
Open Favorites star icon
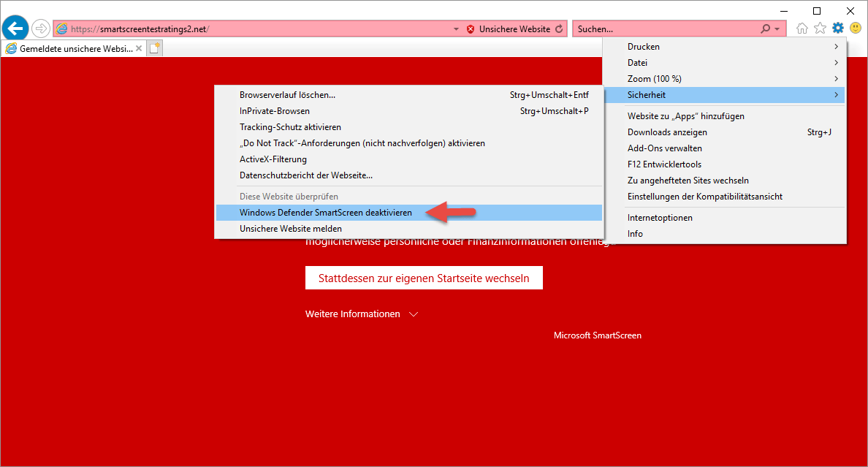(820, 29)
